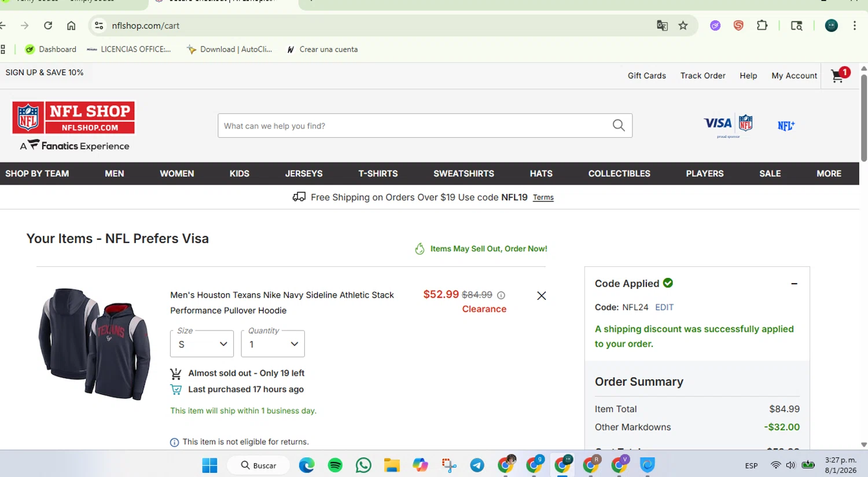The width and height of the screenshot is (868, 477).
Task: Click the search magnifier icon
Action: [x=619, y=126]
